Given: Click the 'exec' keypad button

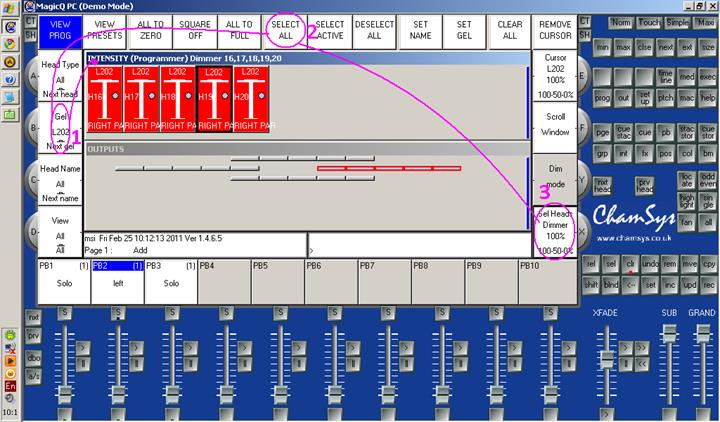Looking at the screenshot, I should point(708,77).
